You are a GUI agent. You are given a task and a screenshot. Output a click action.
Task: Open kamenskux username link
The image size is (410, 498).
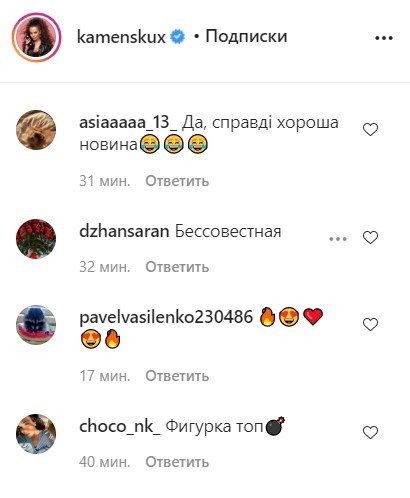coord(121,37)
